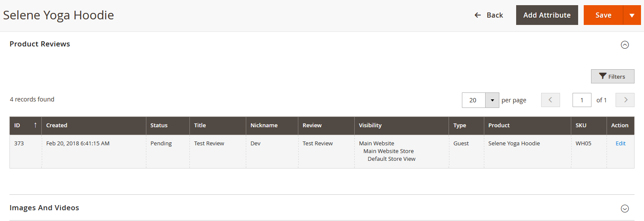
Task: Go to previous page of reviews
Action: pyautogui.click(x=550, y=100)
